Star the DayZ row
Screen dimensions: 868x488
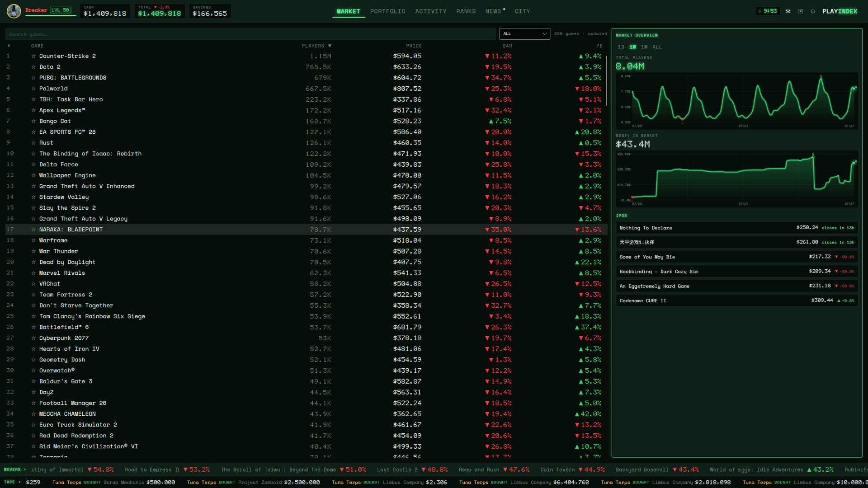coord(33,392)
